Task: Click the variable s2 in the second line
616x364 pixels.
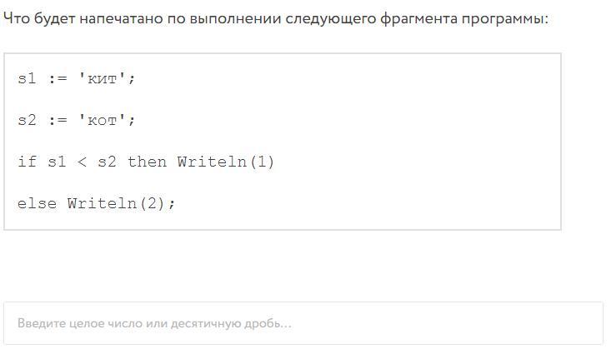Action: [x=27, y=120]
